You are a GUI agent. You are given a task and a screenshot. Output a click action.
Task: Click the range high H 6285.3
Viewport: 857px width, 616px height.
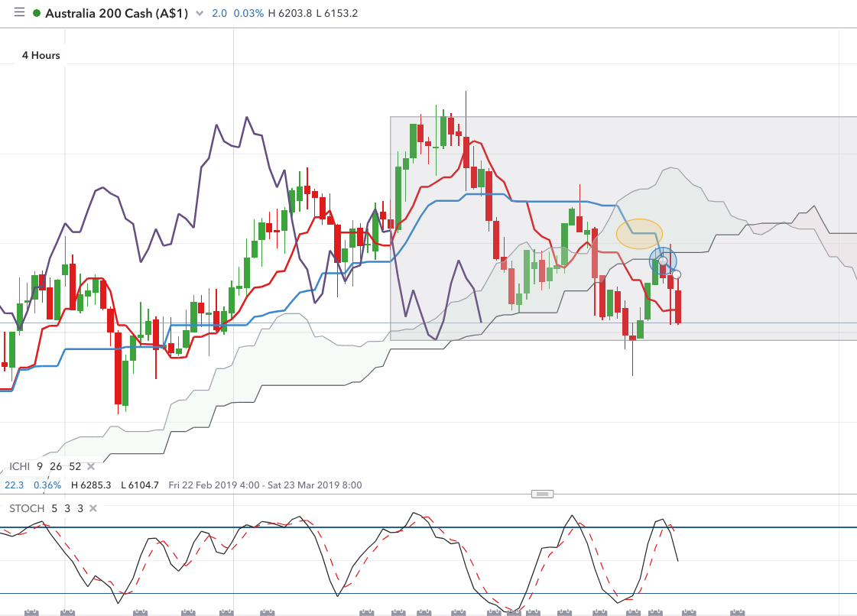[x=91, y=485]
